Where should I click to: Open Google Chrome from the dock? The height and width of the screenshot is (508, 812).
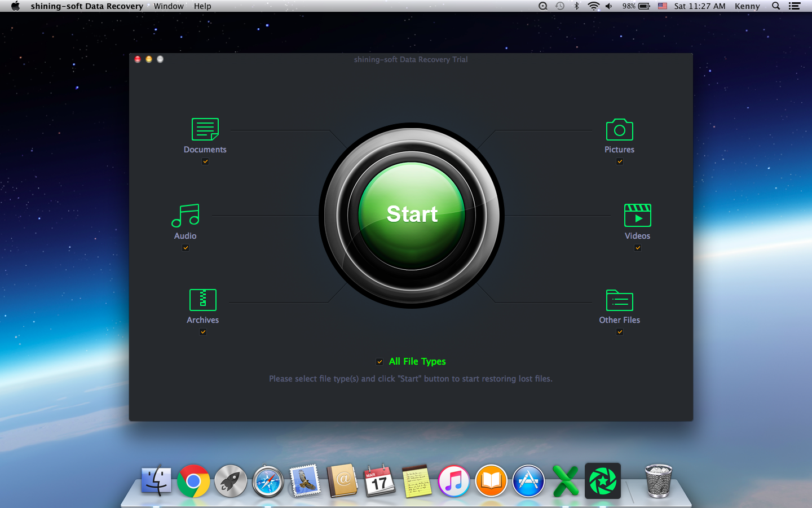coord(193,481)
